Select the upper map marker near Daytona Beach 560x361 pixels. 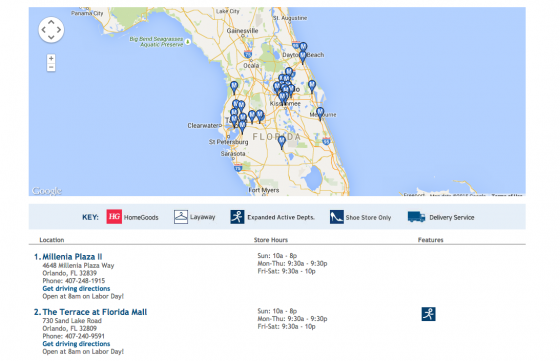pyautogui.click(x=303, y=47)
